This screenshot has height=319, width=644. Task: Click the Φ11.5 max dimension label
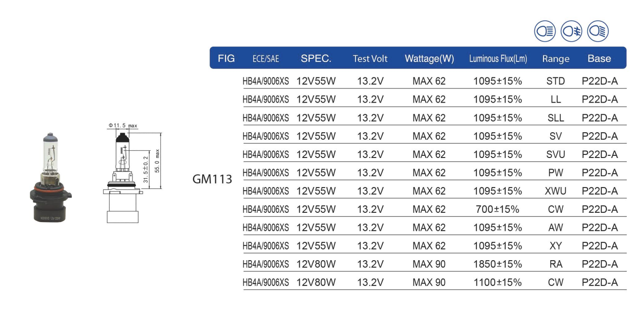click(x=123, y=126)
